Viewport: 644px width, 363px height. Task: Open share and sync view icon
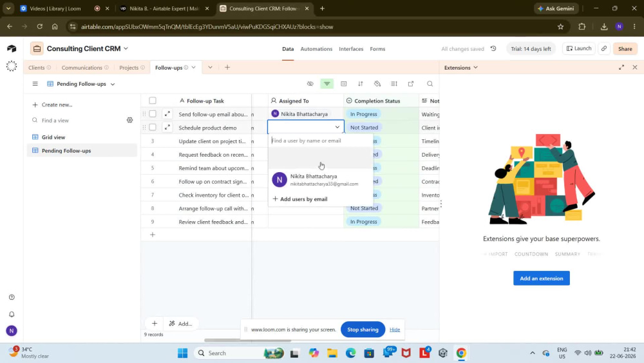click(x=411, y=84)
